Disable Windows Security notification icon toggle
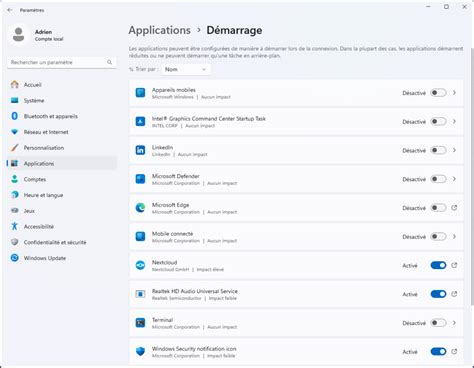 [x=438, y=351]
